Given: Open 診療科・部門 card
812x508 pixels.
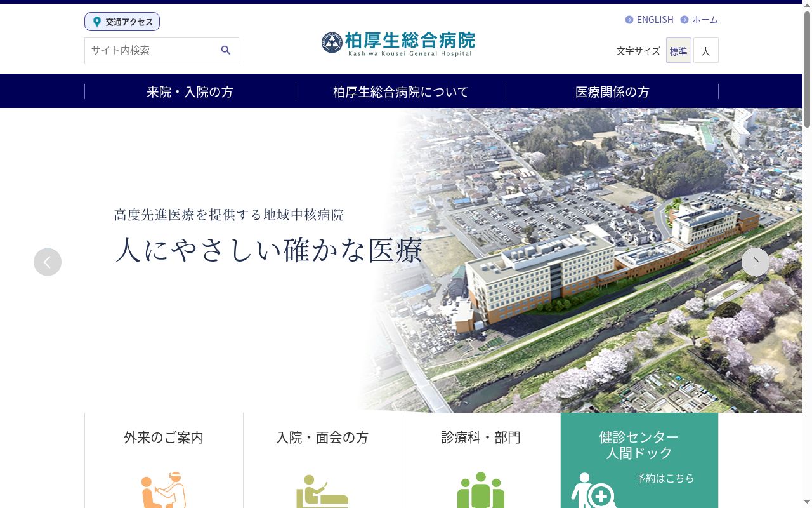Looking at the screenshot, I should (x=481, y=460).
